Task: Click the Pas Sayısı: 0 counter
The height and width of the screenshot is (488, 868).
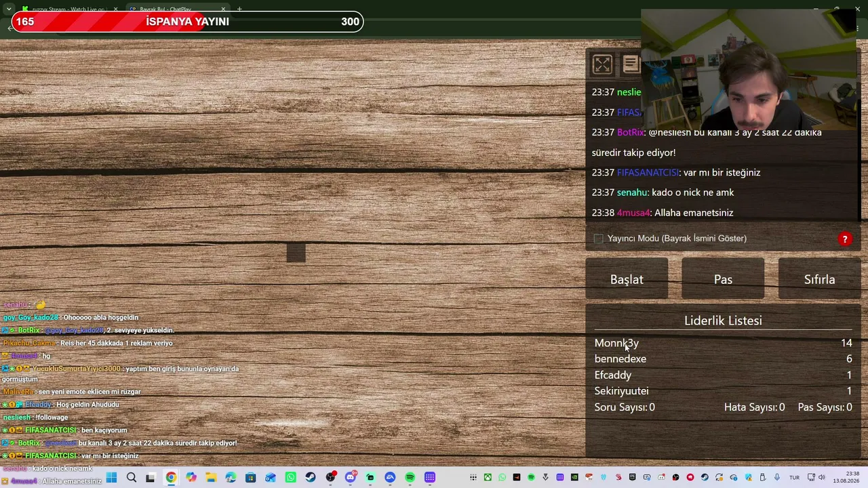Action: (825, 407)
